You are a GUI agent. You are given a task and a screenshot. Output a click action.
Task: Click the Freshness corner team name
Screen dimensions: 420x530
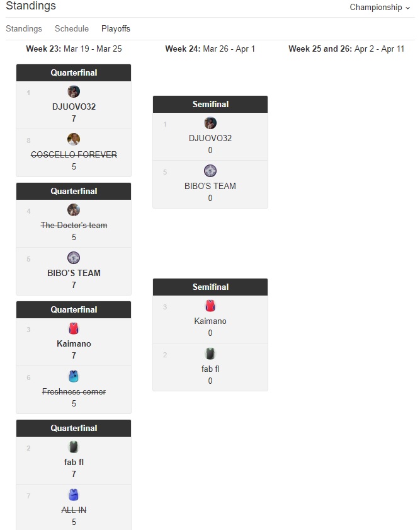point(74,391)
